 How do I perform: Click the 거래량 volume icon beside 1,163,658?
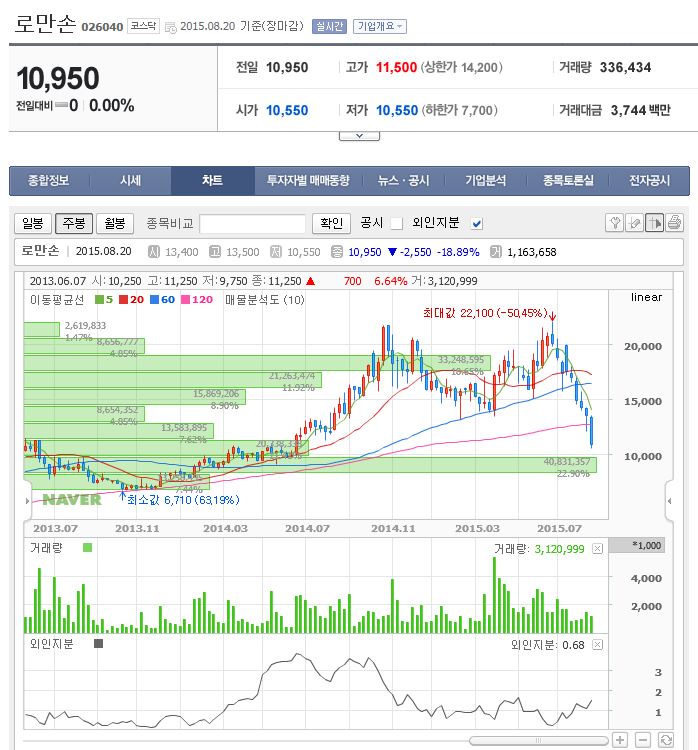(x=496, y=252)
